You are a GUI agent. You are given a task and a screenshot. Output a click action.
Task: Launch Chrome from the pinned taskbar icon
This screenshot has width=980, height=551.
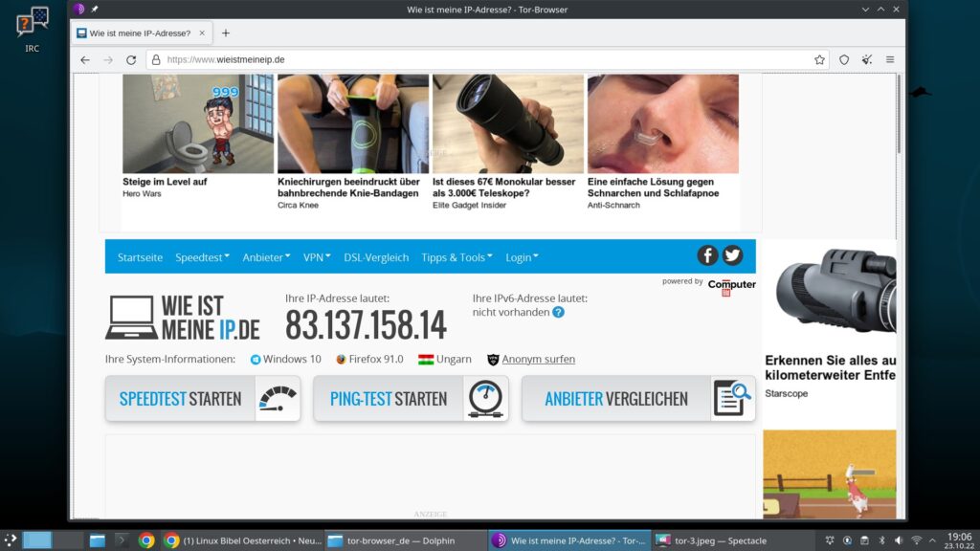(146, 540)
